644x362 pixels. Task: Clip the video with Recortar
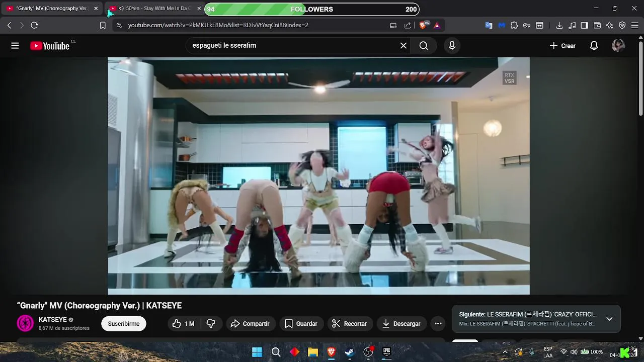pos(350,324)
